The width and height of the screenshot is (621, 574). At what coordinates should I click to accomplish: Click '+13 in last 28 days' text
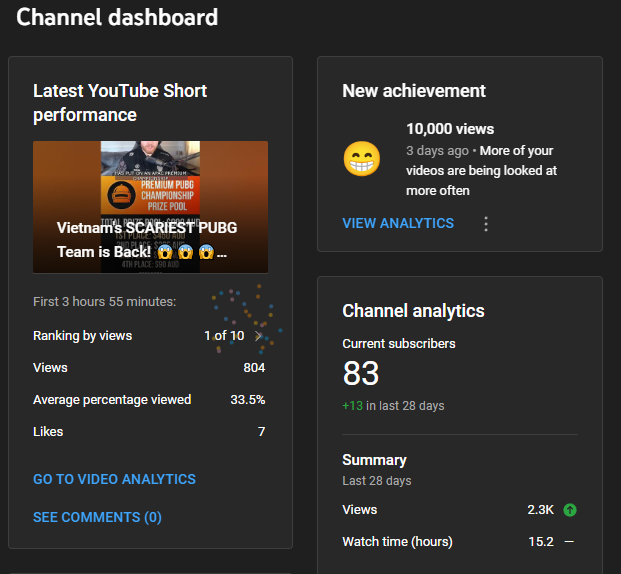393,406
